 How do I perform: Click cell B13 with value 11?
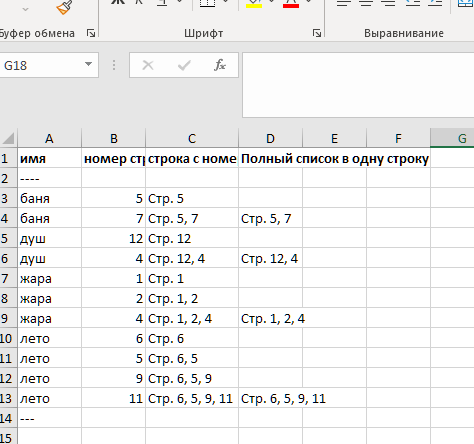click(114, 398)
